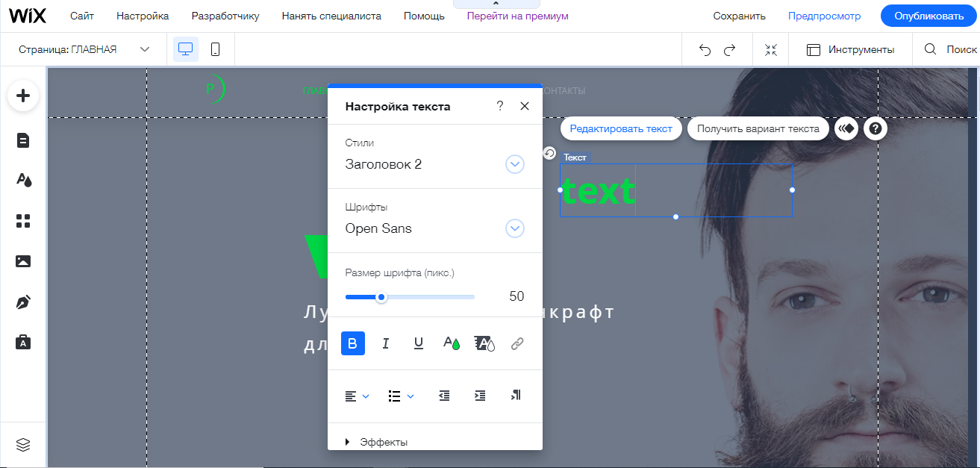Open the bullet list style dropdown
980x468 pixels.
point(401,396)
